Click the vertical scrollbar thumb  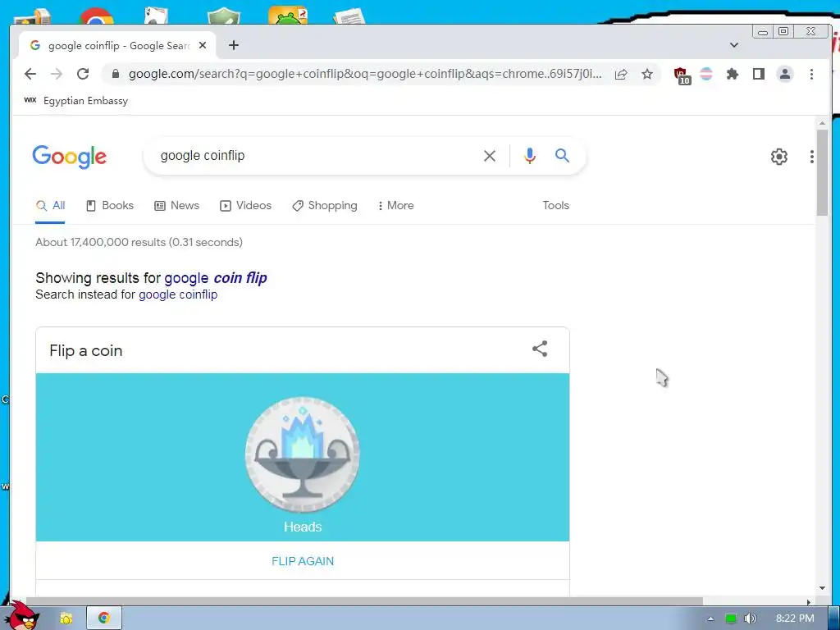(x=822, y=171)
